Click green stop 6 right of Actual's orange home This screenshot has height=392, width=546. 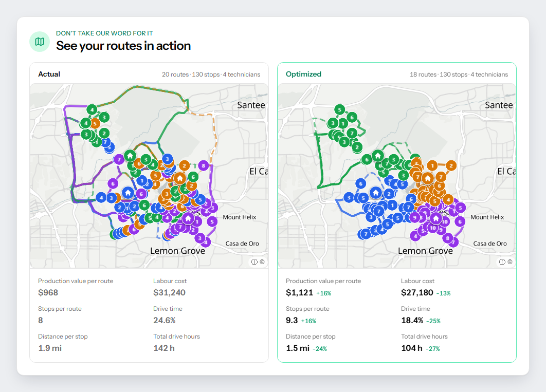(x=193, y=177)
